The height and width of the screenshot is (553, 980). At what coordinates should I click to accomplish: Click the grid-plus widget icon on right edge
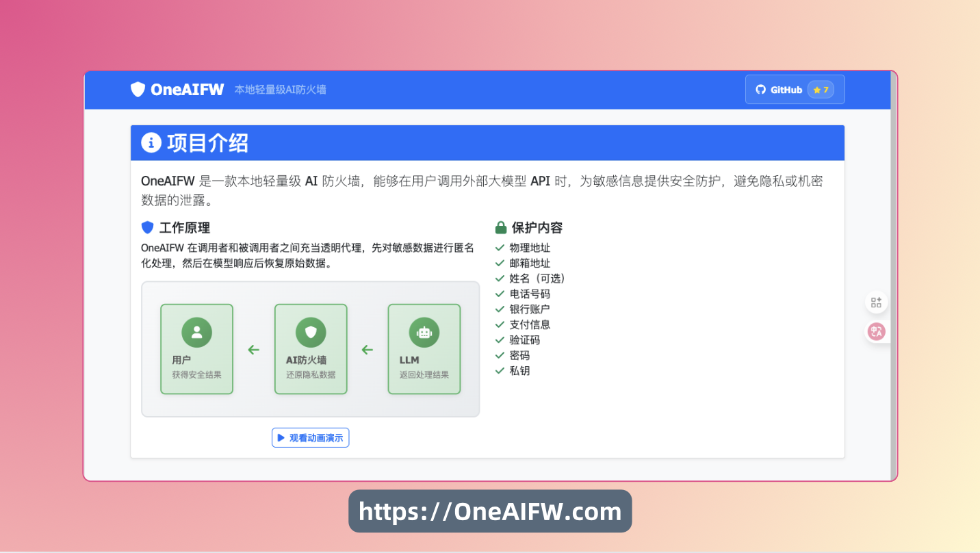[877, 303]
